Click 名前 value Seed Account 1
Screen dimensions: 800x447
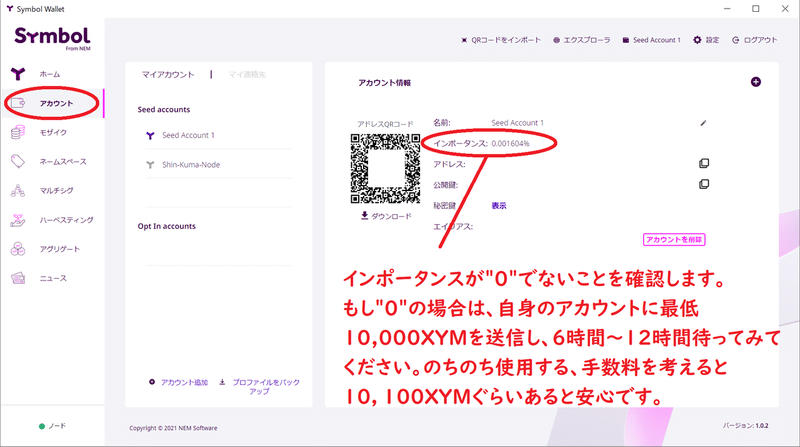click(517, 123)
